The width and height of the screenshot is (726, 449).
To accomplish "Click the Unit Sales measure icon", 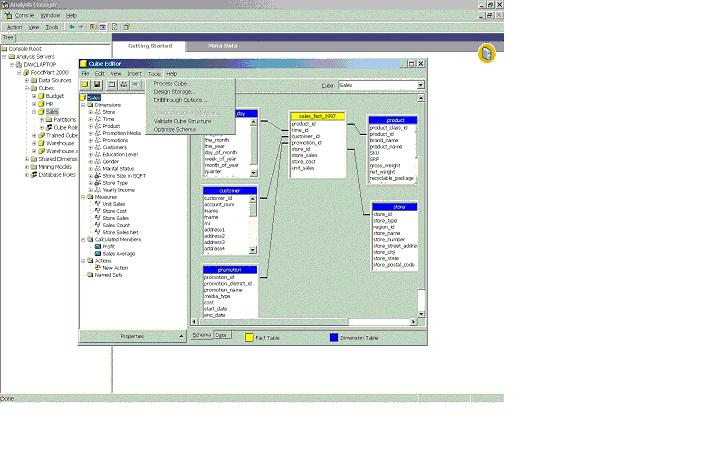I will [98, 204].
